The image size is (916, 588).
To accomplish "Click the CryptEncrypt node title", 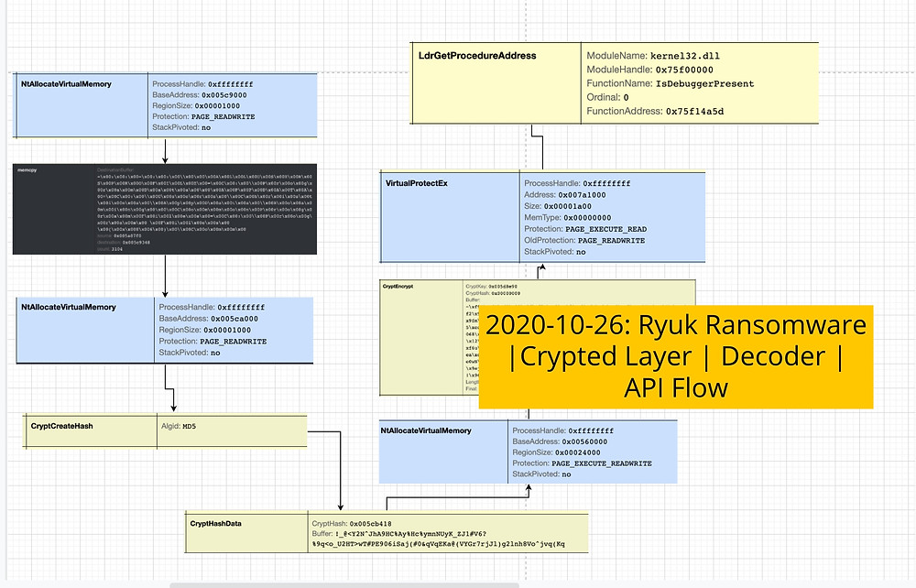I will click(x=398, y=287).
